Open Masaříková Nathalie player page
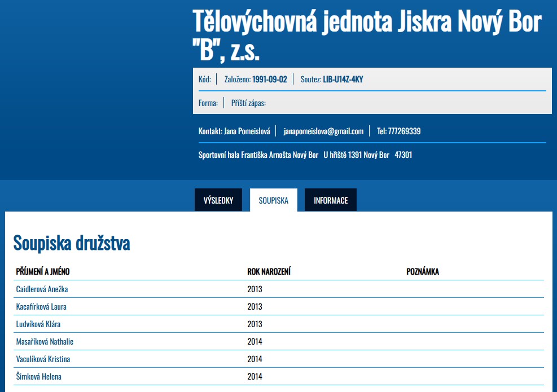The height and width of the screenshot is (392, 557). click(45, 342)
